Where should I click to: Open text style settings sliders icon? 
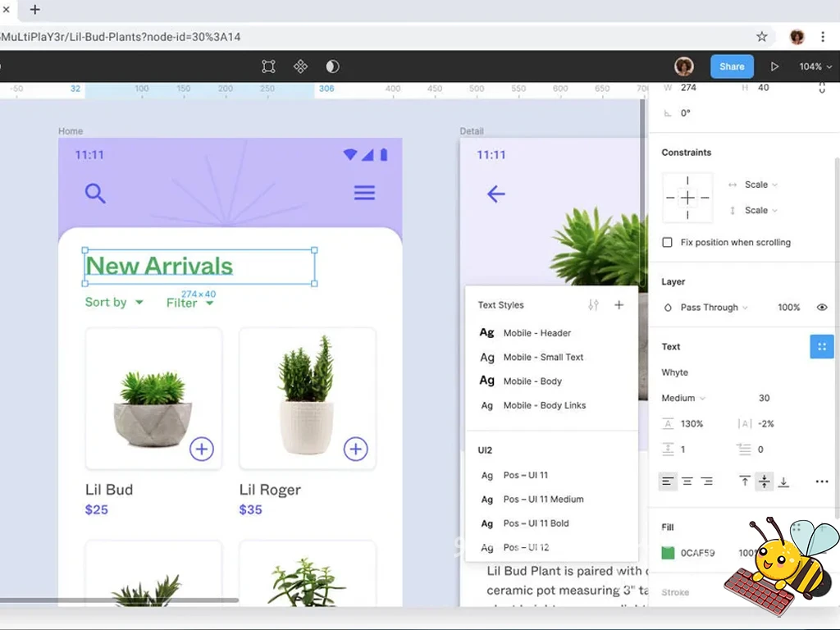tap(593, 305)
